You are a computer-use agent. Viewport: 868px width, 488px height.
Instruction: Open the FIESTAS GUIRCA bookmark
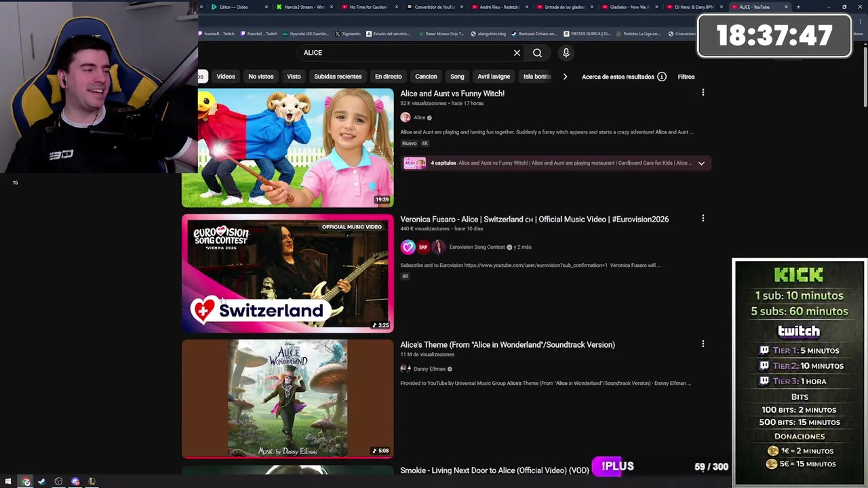click(587, 34)
